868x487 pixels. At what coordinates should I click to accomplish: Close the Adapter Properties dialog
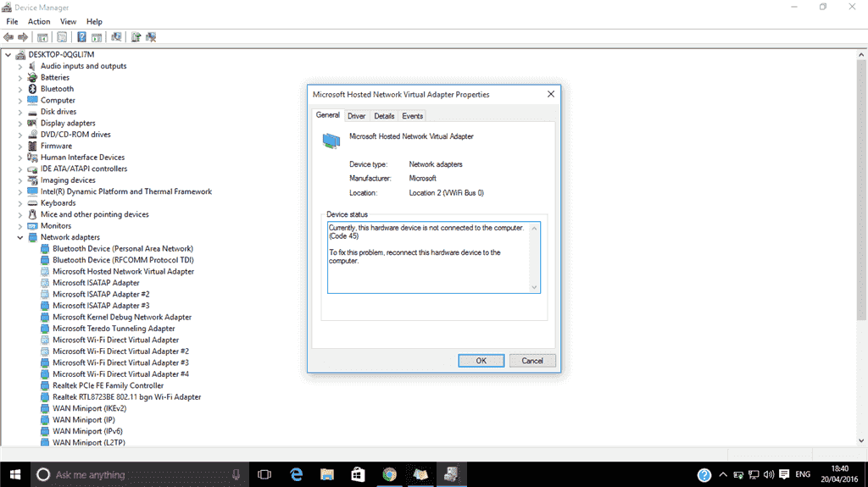[x=551, y=94]
